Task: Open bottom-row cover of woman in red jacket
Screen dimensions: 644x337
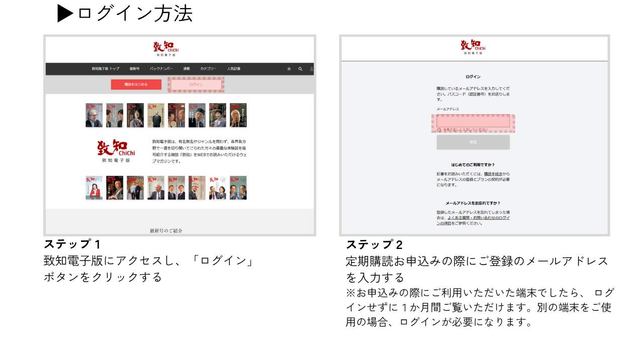Action: click(x=94, y=188)
